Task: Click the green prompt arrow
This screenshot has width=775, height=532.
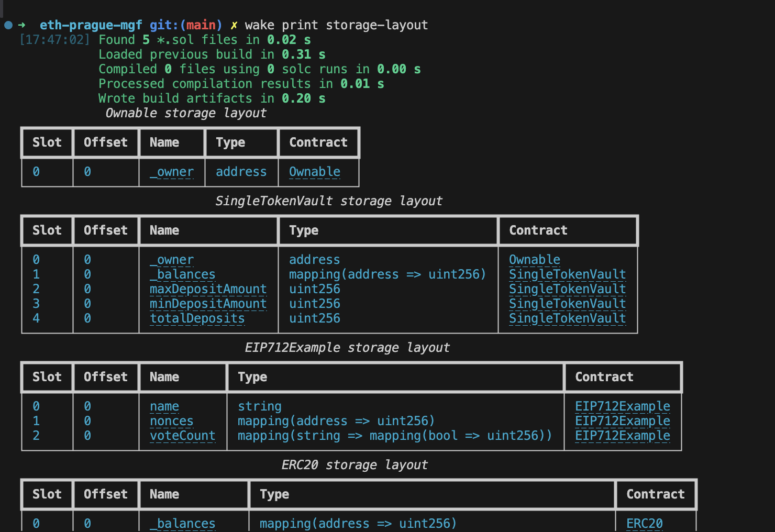Action: 22,25
